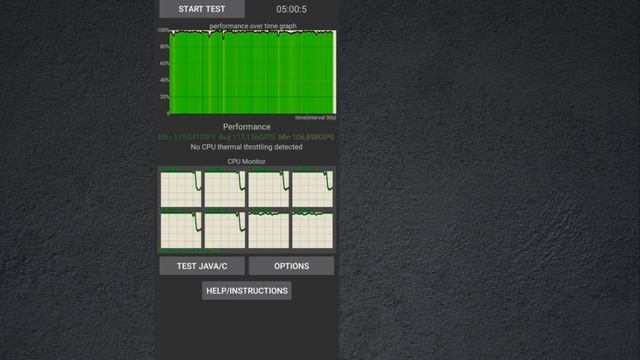Open the OPTIONS screen
The width and height of the screenshot is (640, 360).
pyautogui.click(x=291, y=266)
